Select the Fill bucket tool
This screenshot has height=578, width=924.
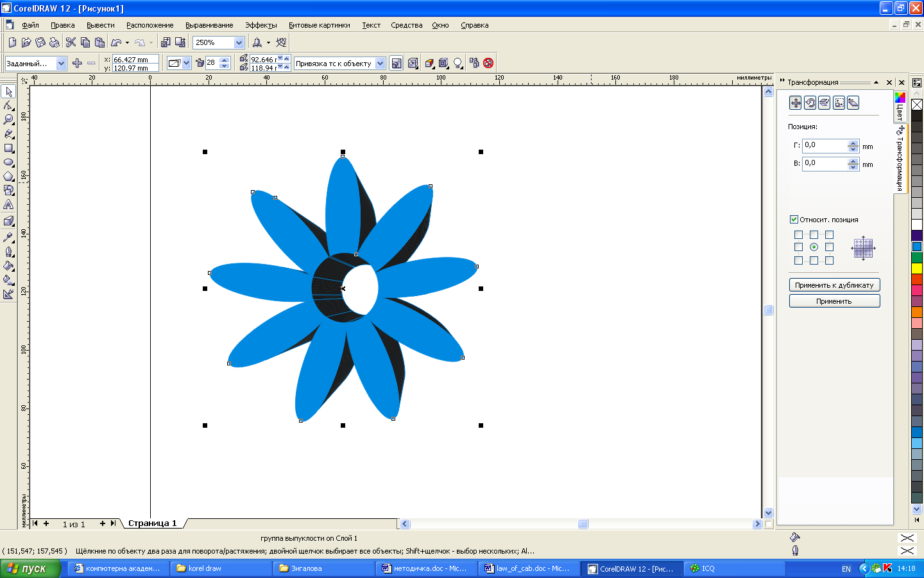[8, 266]
